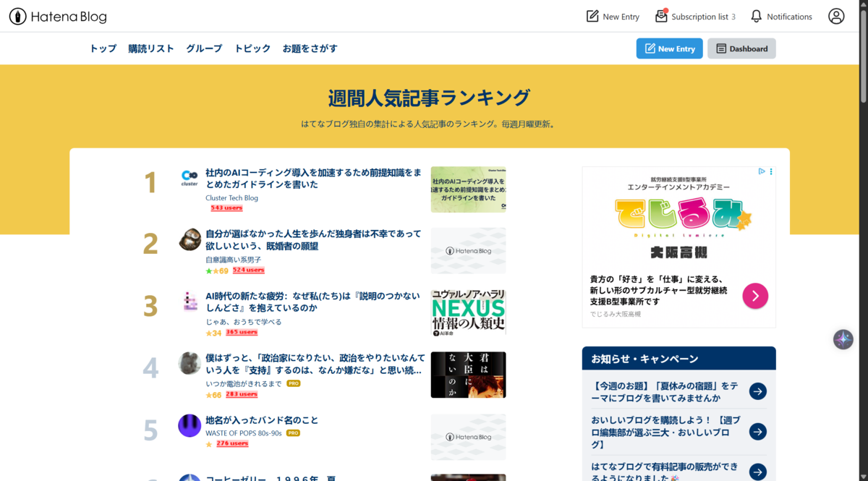The image size is (868, 481).
Task: Click the NEXUS 情報の人類史 thumbnail
Action: 468,312
